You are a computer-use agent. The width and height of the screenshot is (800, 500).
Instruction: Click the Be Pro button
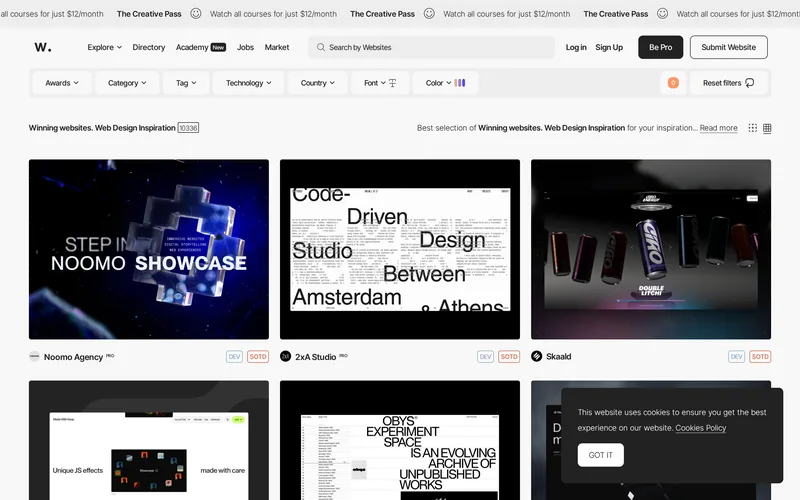click(660, 47)
